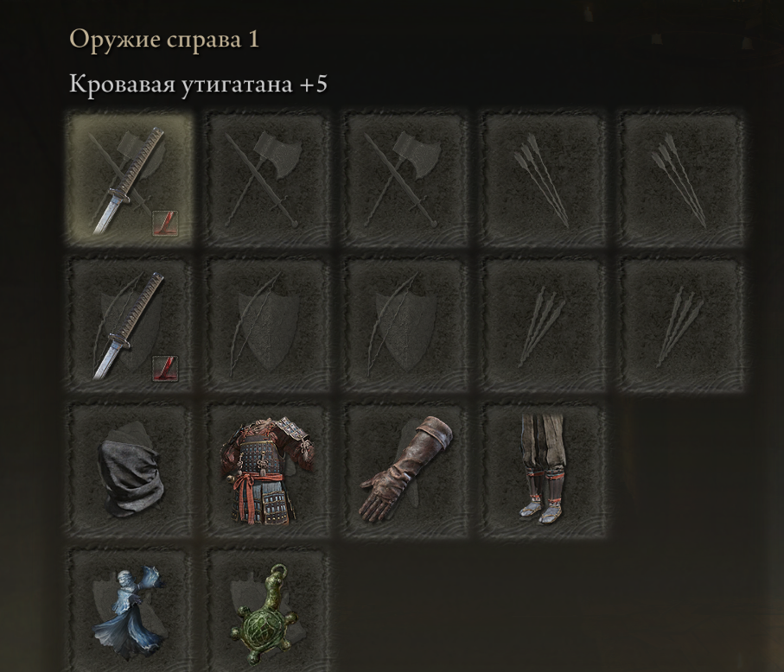Choose the leather gauntlets slot
The height and width of the screenshot is (672, 784).
click(405, 470)
